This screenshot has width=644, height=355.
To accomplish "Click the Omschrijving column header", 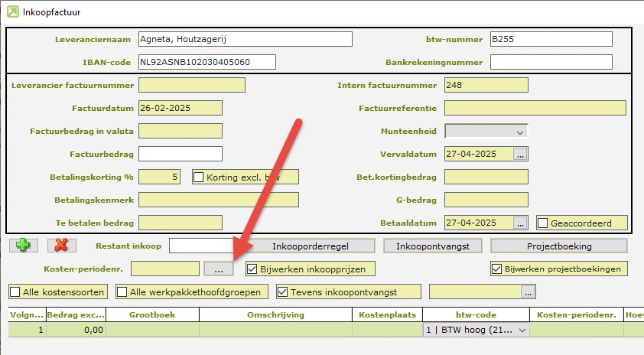I will [x=275, y=314].
